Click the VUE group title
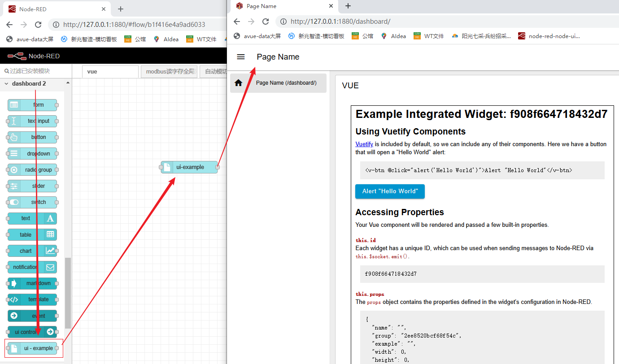The width and height of the screenshot is (619, 364). click(x=350, y=86)
